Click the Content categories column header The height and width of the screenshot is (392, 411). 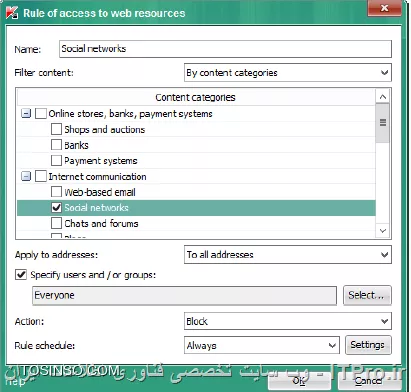(196, 97)
